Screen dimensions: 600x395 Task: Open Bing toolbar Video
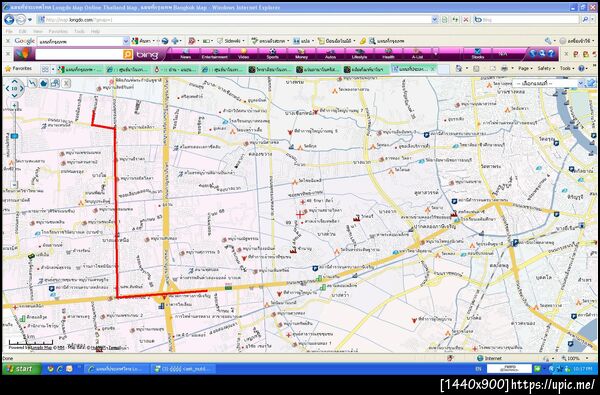pos(243,54)
